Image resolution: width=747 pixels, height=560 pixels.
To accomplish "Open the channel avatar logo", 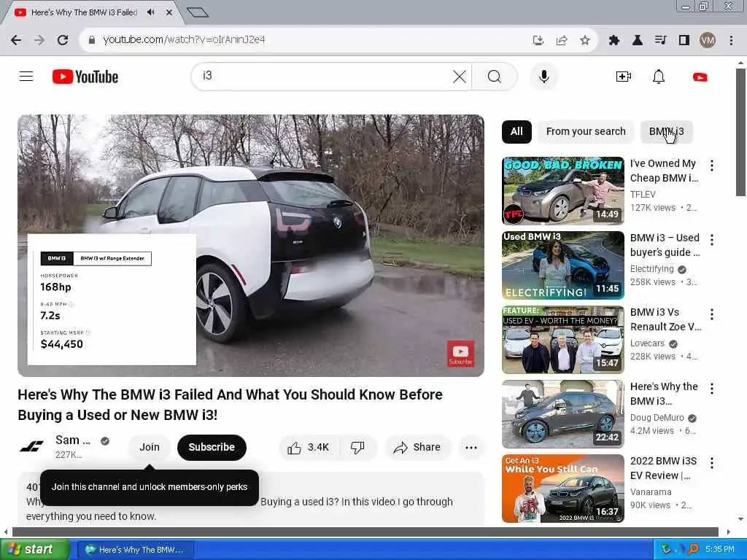I will [x=32, y=447].
